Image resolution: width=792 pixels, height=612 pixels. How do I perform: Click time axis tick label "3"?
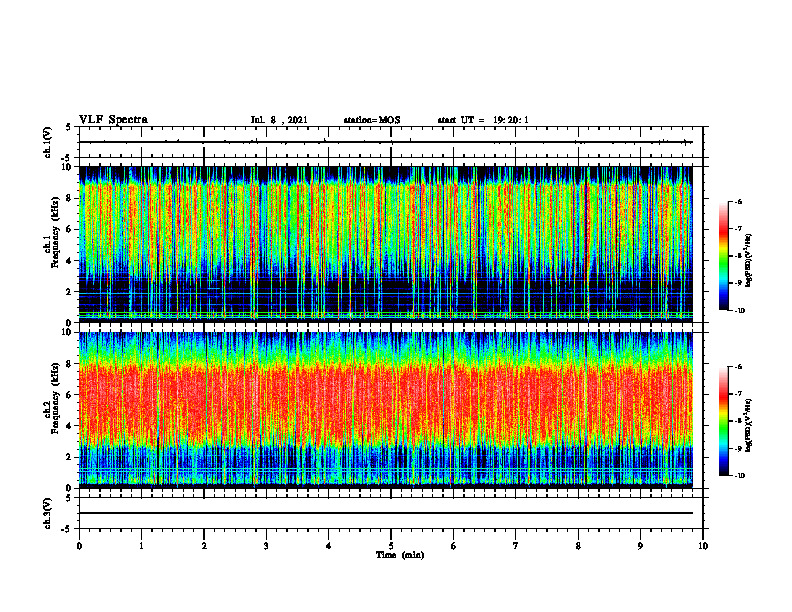[x=266, y=546]
